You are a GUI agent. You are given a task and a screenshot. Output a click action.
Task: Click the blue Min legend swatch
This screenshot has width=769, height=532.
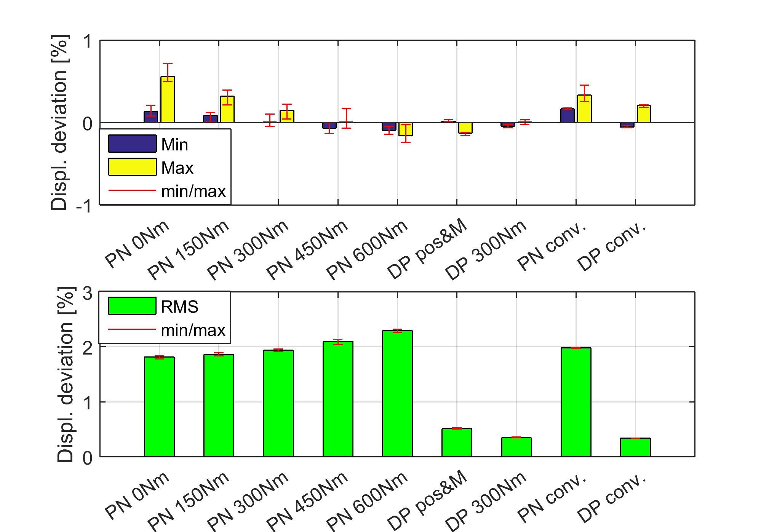point(132,144)
